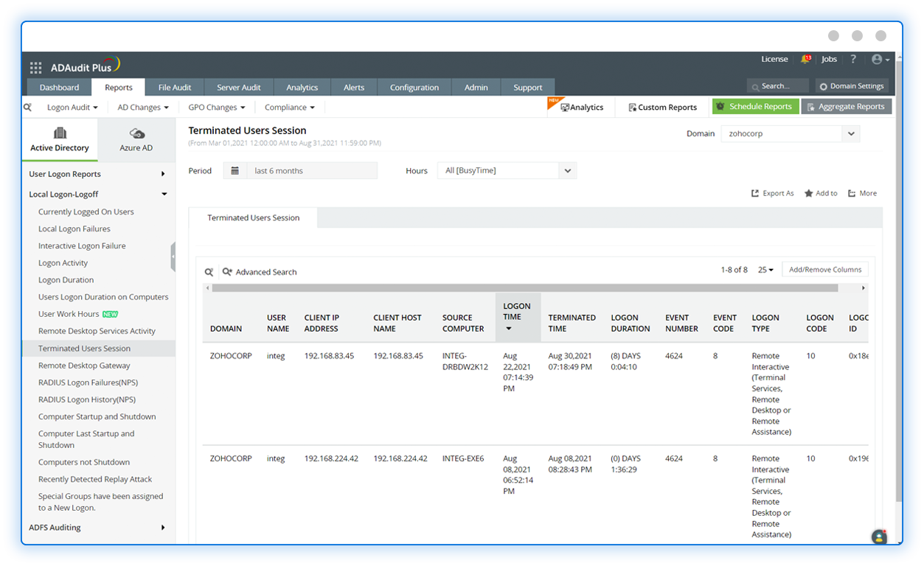Click the chat support icon at bottom right
Image resolution: width=924 pixels, height=566 pixels.
878,537
